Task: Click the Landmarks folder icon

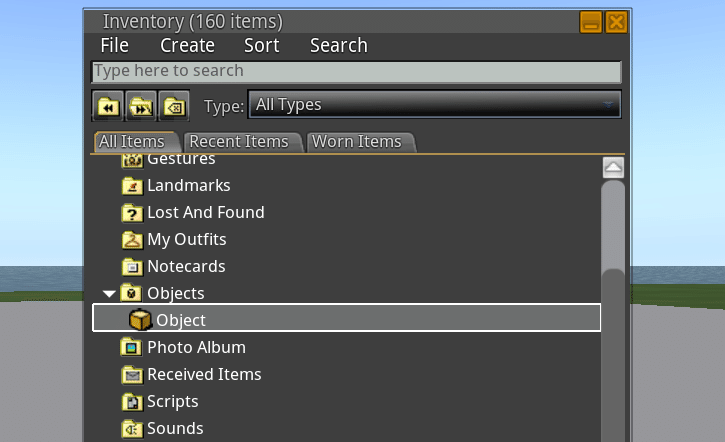Action: 131,186
